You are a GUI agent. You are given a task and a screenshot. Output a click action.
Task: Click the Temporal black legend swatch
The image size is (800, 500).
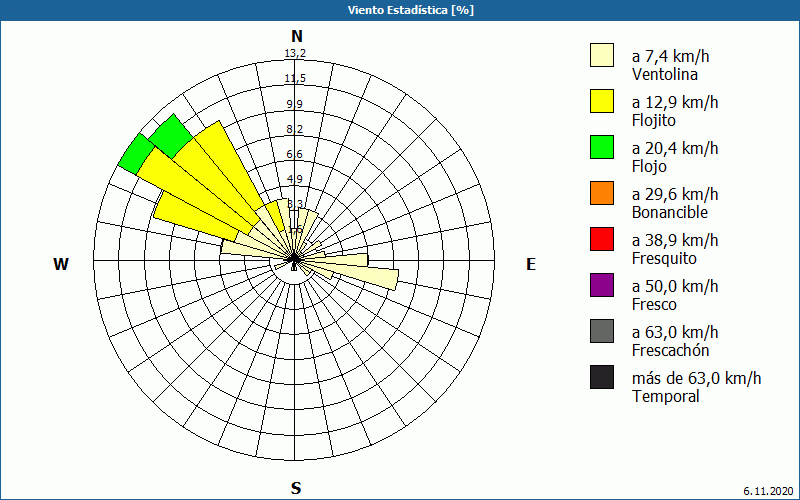pyautogui.click(x=602, y=377)
